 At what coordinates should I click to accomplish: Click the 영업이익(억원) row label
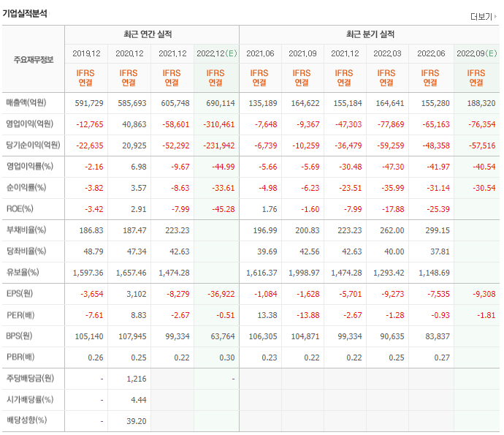29,124
